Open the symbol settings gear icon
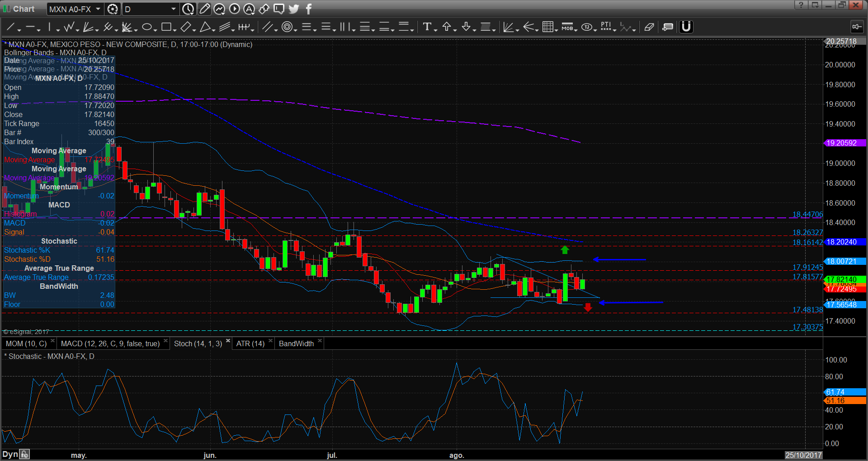 point(113,9)
